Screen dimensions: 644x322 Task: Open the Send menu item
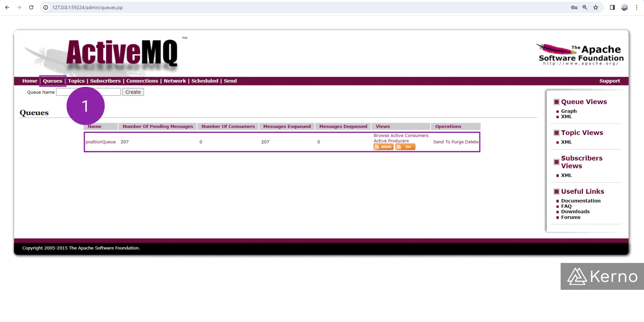(230, 81)
